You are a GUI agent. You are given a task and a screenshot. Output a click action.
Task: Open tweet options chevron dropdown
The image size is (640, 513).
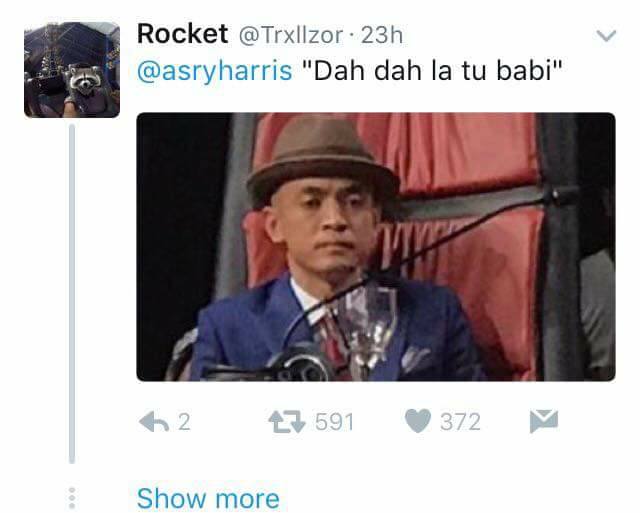click(x=606, y=36)
